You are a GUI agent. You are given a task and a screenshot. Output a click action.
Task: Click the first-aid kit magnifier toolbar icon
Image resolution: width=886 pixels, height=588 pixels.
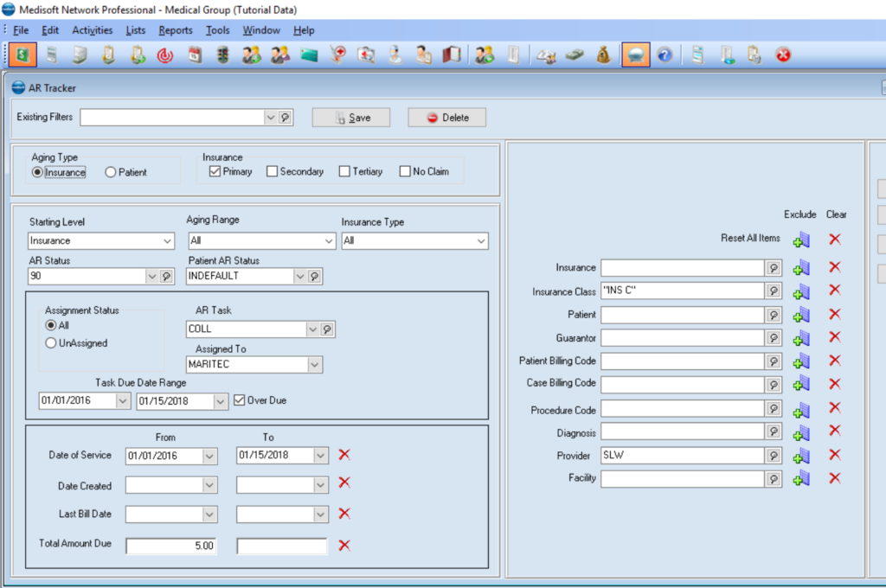366,55
